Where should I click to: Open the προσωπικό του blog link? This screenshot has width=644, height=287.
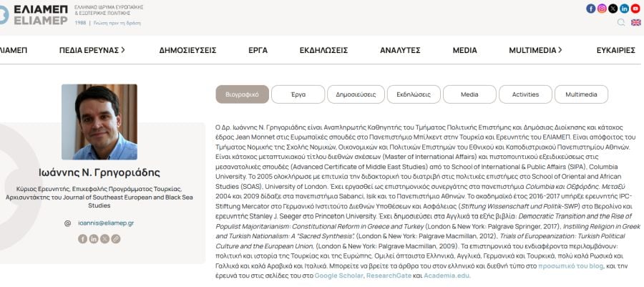[571, 266]
